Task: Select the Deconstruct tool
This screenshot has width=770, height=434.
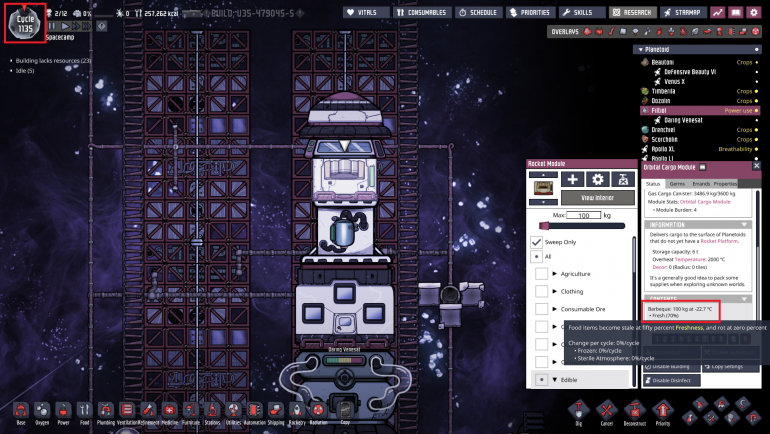Action: pos(634,410)
